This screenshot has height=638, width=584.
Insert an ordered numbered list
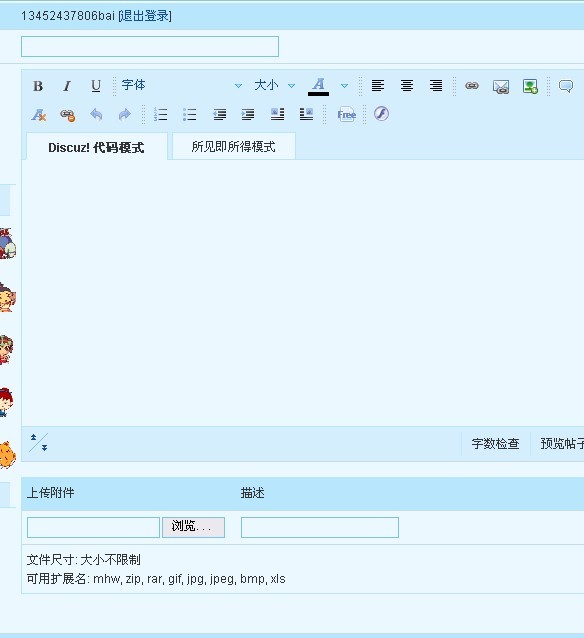point(161,115)
